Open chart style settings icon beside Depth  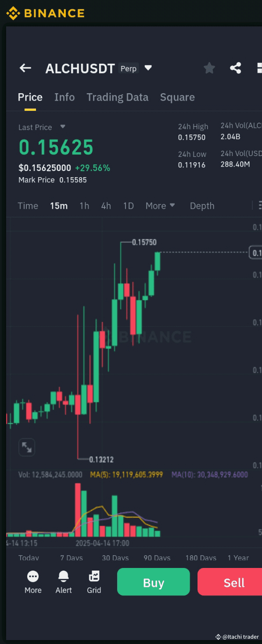pos(261,205)
